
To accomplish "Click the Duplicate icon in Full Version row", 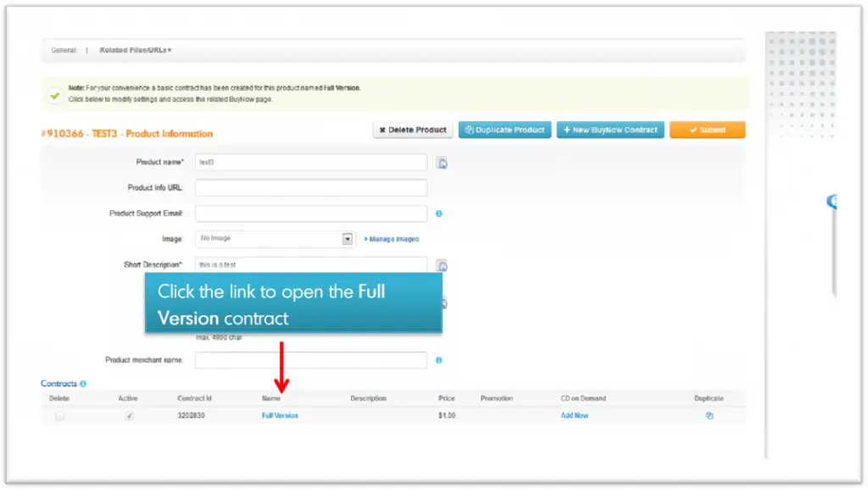I will 709,415.
